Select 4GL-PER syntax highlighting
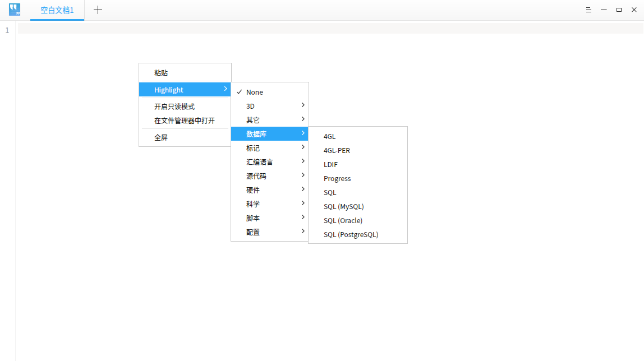 (x=358, y=150)
